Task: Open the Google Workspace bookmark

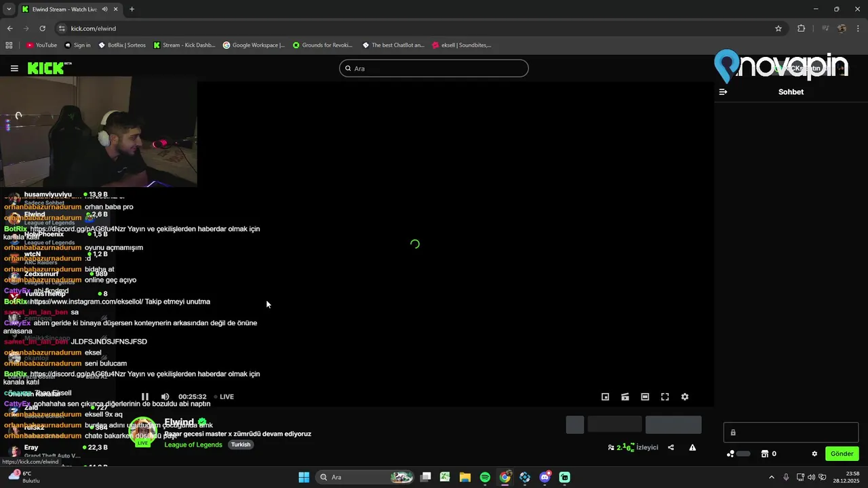Action: 254,45
